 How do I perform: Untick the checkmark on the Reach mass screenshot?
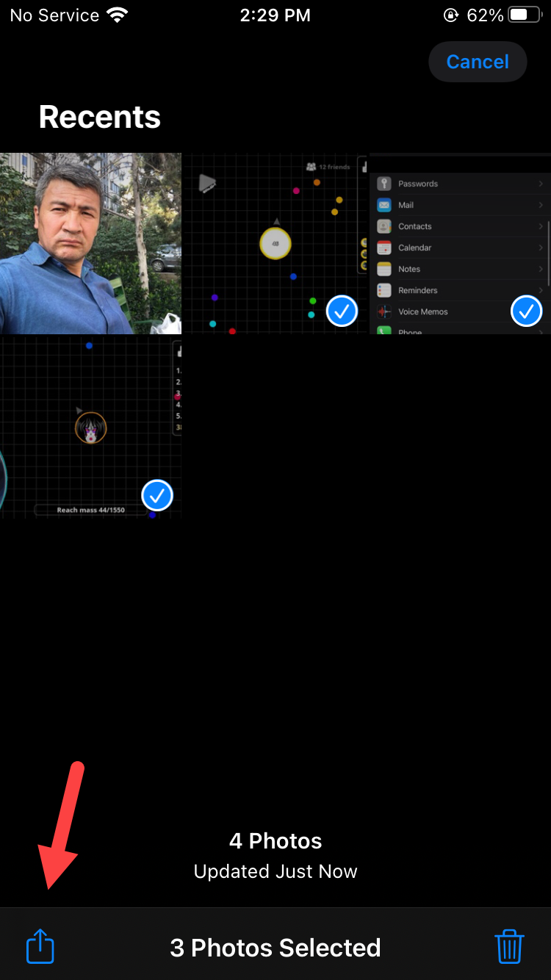(x=156, y=496)
